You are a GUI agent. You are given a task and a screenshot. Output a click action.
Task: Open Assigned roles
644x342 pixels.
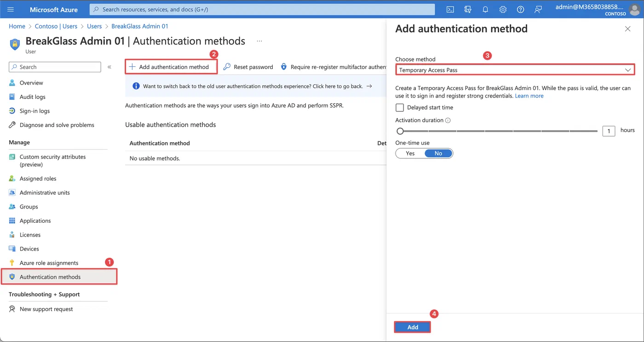click(x=38, y=179)
